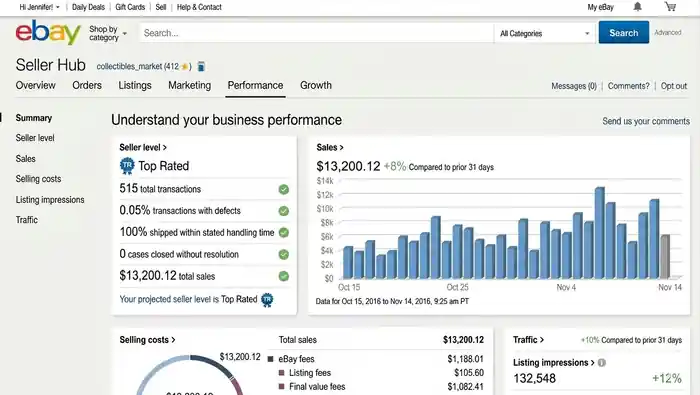Click the green check for cases closed without resolution
This screenshot has height=395, width=700.
point(283,254)
